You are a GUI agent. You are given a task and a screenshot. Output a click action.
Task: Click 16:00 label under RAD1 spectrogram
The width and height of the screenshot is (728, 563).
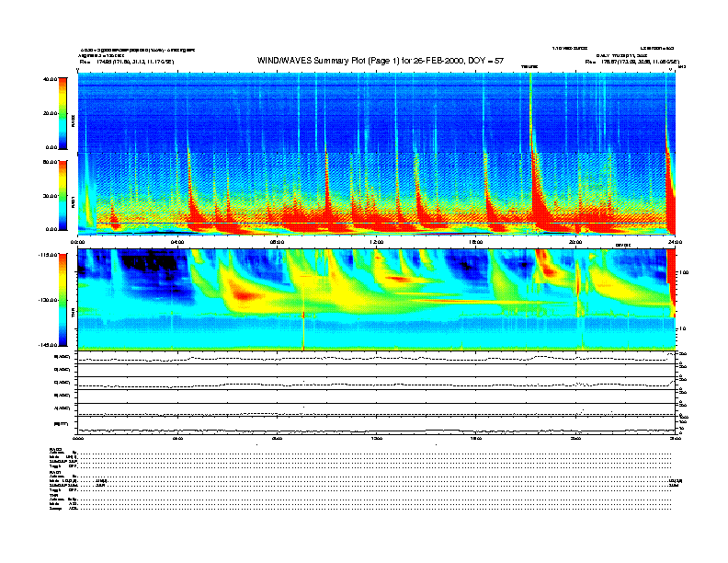pyautogui.click(x=476, y=242)
